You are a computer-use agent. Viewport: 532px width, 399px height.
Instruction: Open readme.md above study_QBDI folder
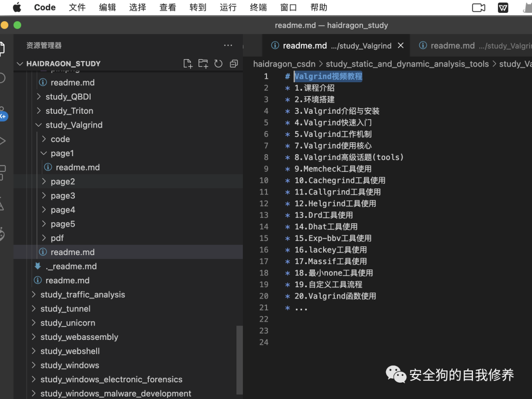[72, 82]
